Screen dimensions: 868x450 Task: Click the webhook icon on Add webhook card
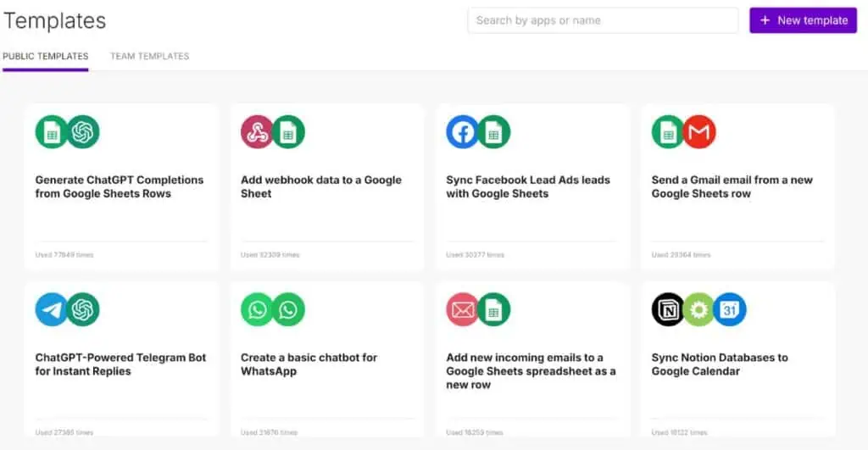[x=257, y=131]
